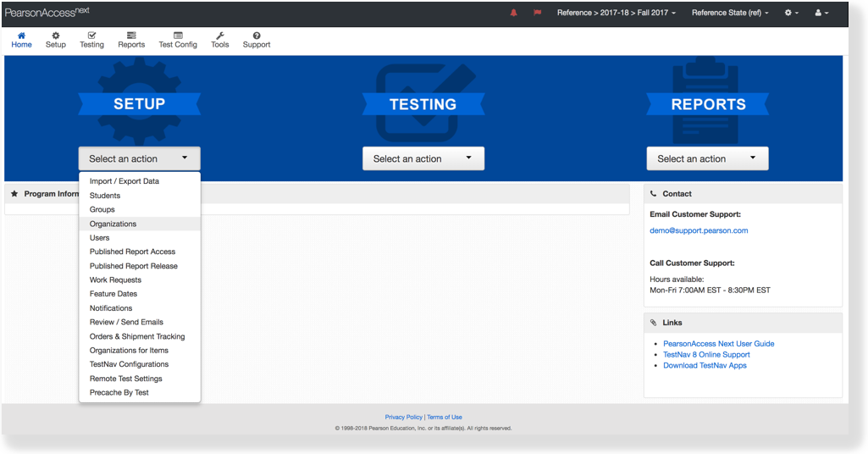The height and width of the screenshot is (454, 868).
Task: Open the Privacy Policy footer link
Action: pos(403,417)
